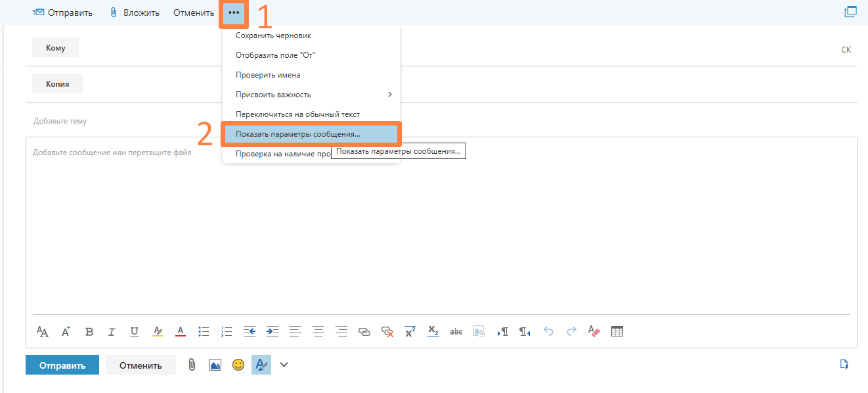
Task: Center align the text
Action: (x=318, y=331)
